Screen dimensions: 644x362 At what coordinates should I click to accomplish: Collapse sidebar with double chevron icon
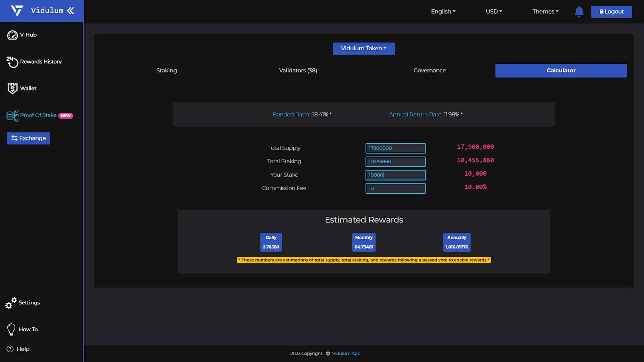[x=71, y=10]
